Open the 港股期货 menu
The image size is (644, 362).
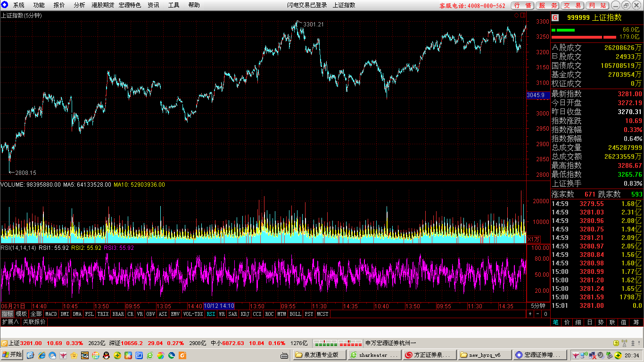coord(102,5)
